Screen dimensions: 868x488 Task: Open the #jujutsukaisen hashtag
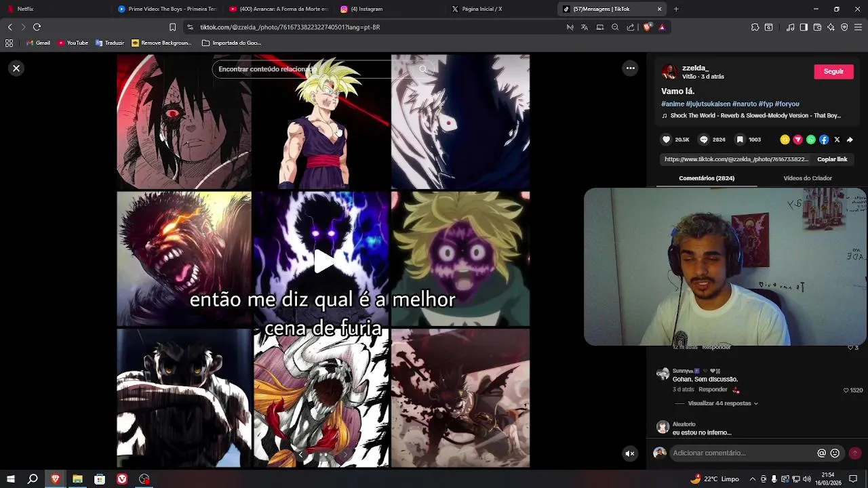(708, 104)
